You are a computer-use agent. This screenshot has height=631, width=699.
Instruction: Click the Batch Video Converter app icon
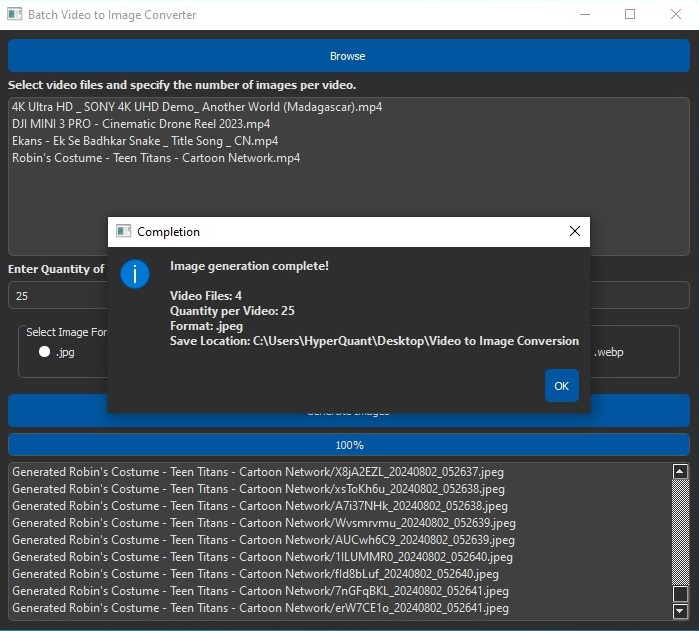14,15
